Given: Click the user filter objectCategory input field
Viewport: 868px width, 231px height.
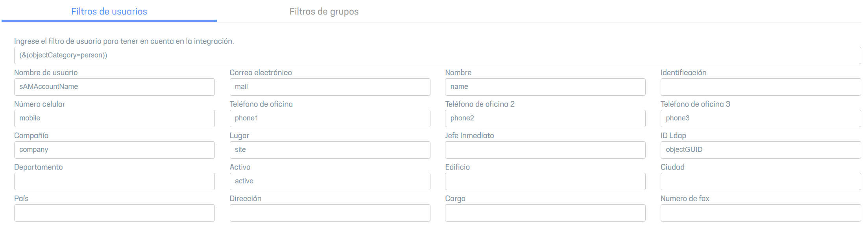Looking at the screenshot, I should tap(437, 55).
